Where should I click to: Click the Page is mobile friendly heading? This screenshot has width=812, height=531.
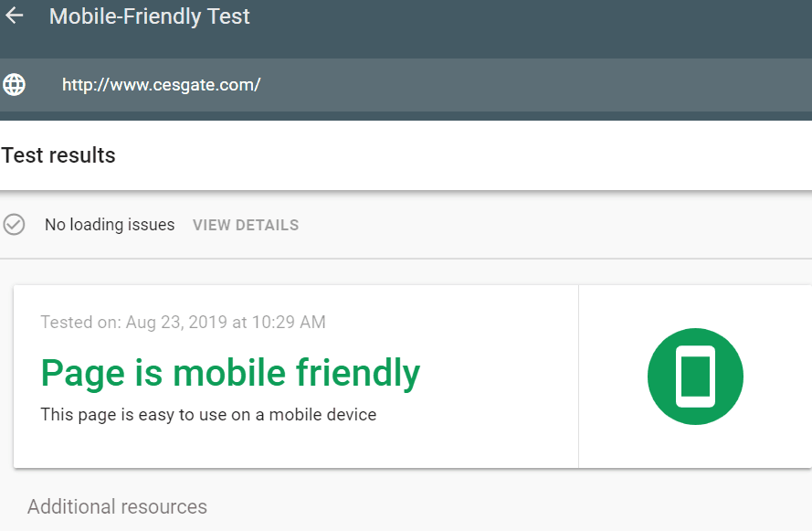click(230, 374)
